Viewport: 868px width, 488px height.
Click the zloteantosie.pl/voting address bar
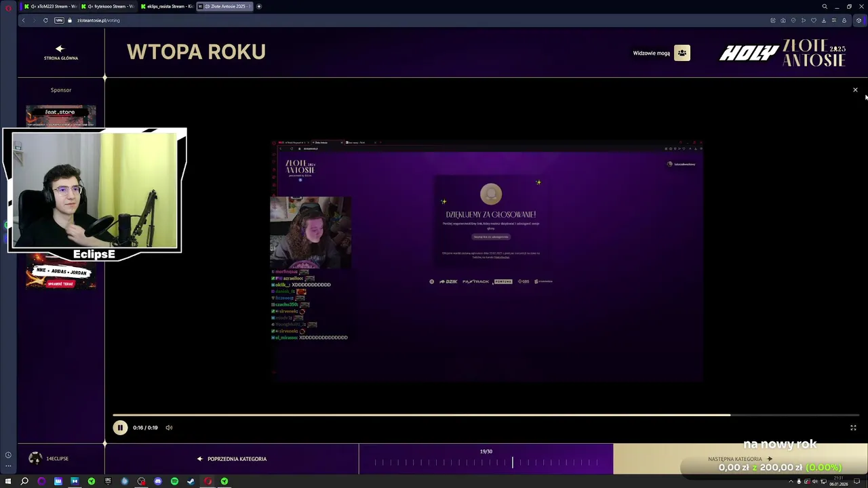pos(98,20)
